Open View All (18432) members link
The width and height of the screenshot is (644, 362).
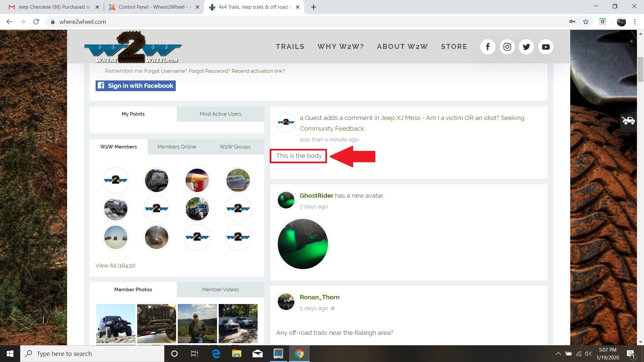115,265
